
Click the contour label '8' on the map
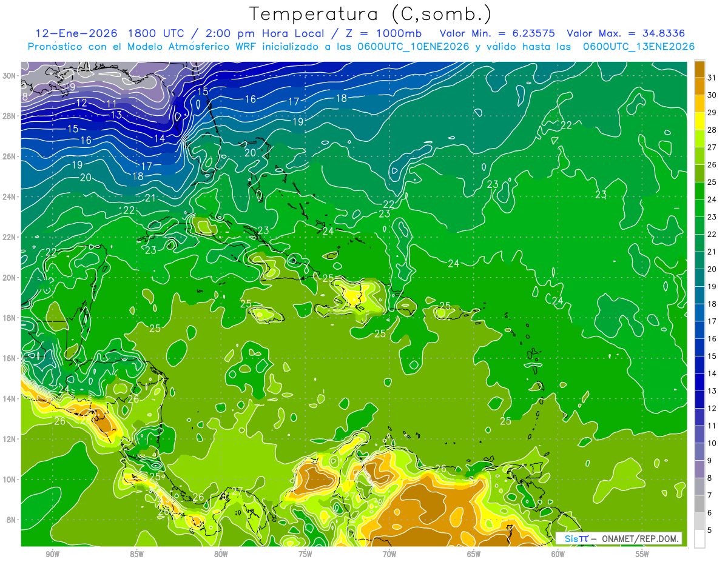[25, 96]
